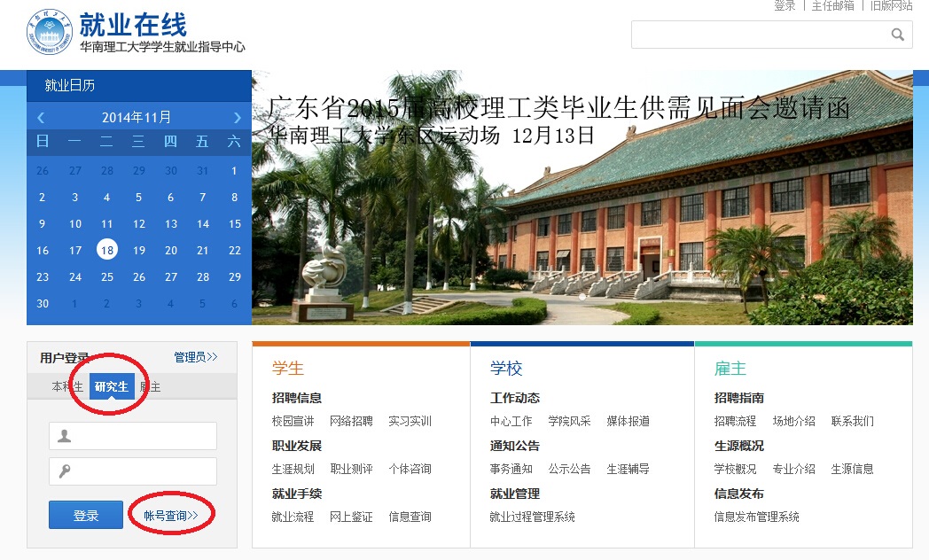Click the university logo emblem

click(x=50, y=32)
